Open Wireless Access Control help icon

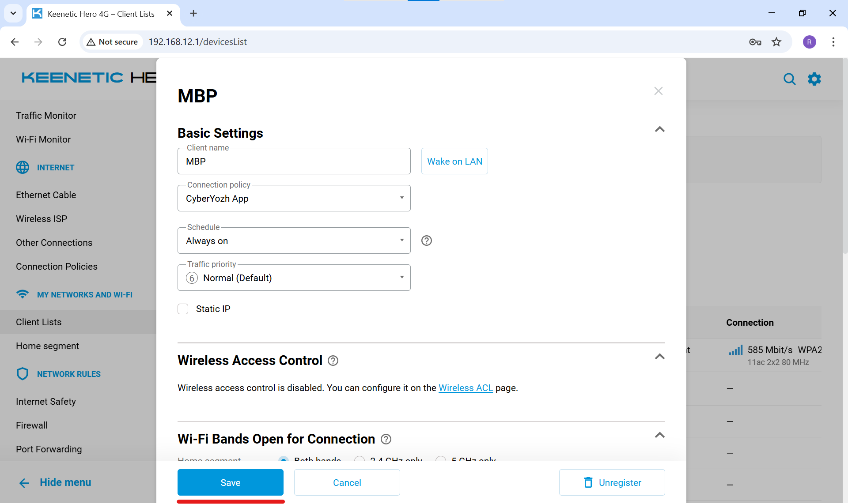point(333,361)
